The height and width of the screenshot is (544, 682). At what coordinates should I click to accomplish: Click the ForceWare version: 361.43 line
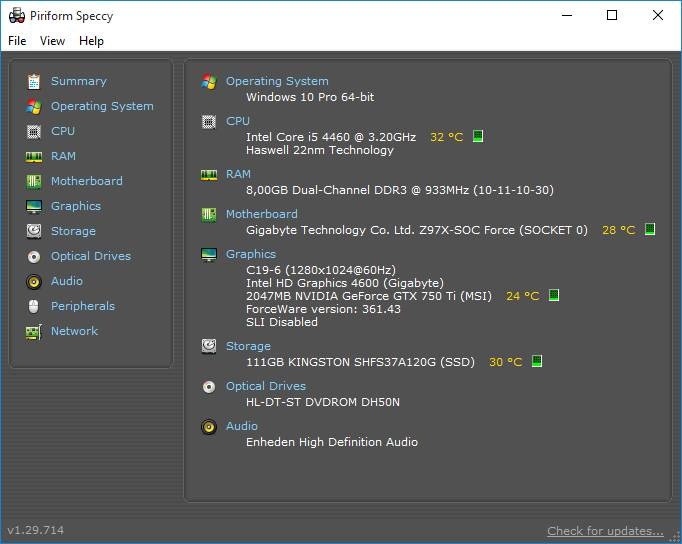[323, 310]
